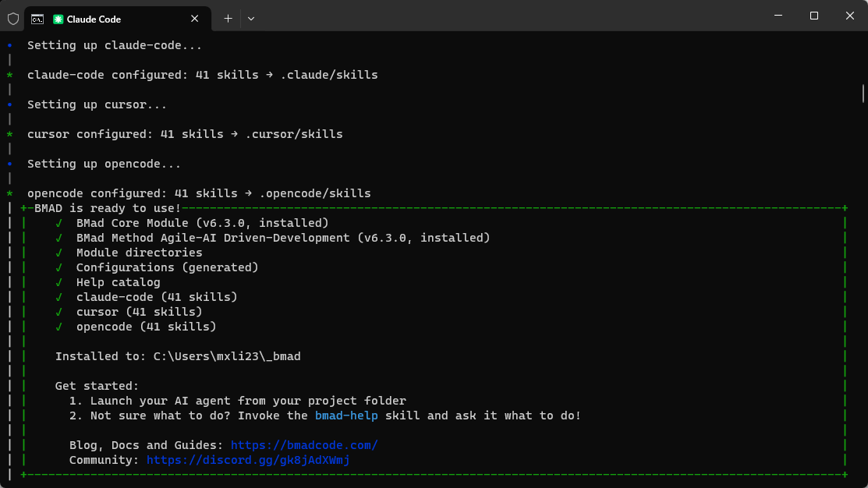Viewport: 868px width, 488px height.
Task: Click the bmad-help skill name
Action: 346,416
